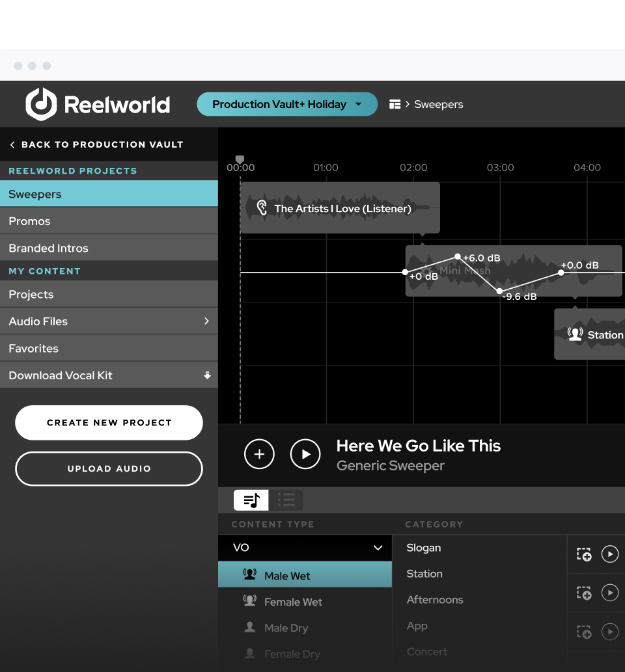Choose the Concert category
The width and height of the screenshot is (625, 672).
427,652
